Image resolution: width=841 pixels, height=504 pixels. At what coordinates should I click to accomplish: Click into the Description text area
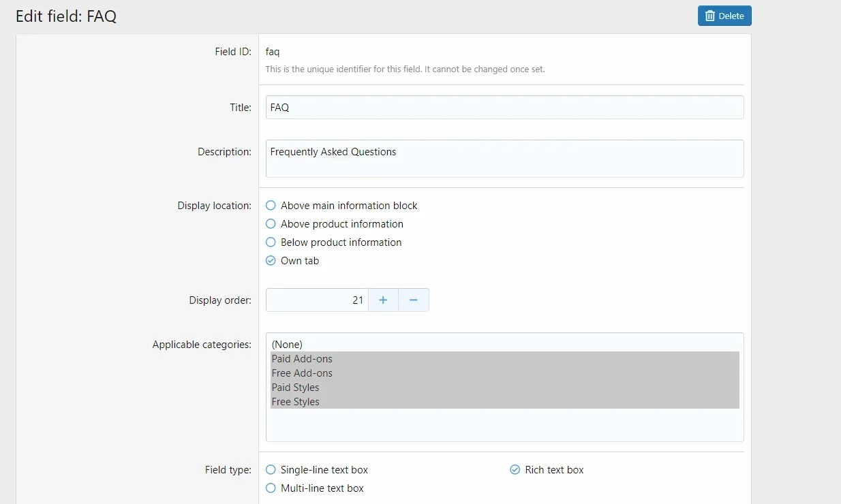504,159
